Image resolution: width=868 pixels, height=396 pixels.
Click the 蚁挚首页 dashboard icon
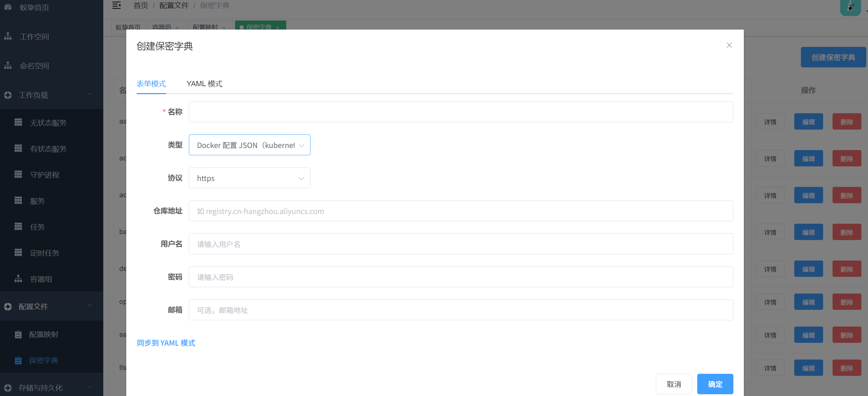(x=8, y=7)
